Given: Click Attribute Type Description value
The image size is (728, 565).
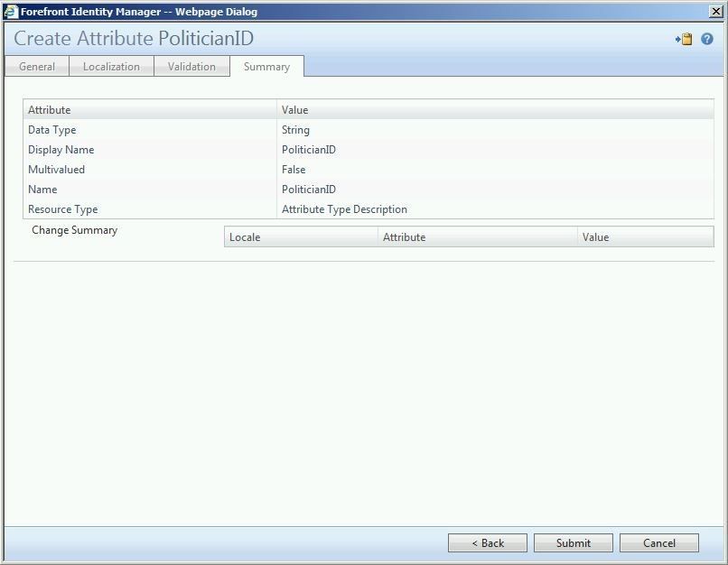Looking at the screenshot, I should coord(344,209).
